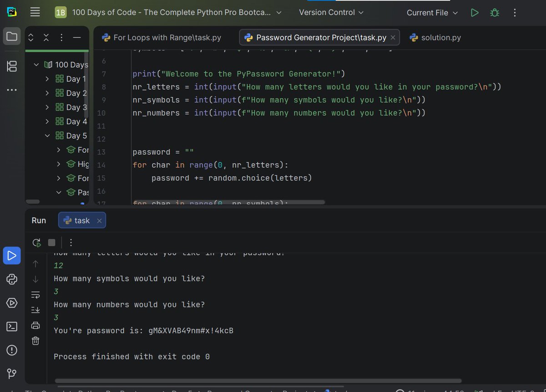Open the Current File run configuration dropdown
This screenshot has width=546, height=392.
point(432,13)
